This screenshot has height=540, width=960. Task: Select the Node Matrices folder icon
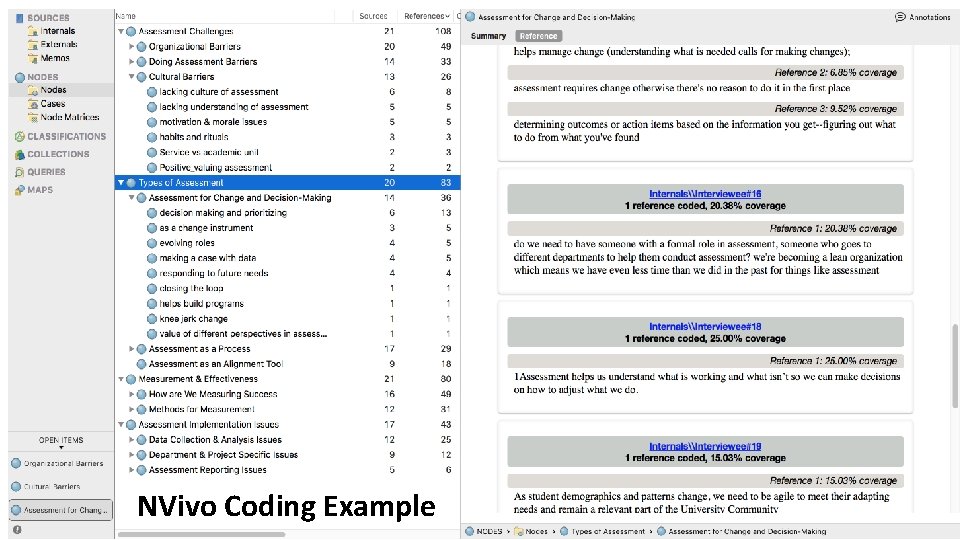tap(32, 117)
